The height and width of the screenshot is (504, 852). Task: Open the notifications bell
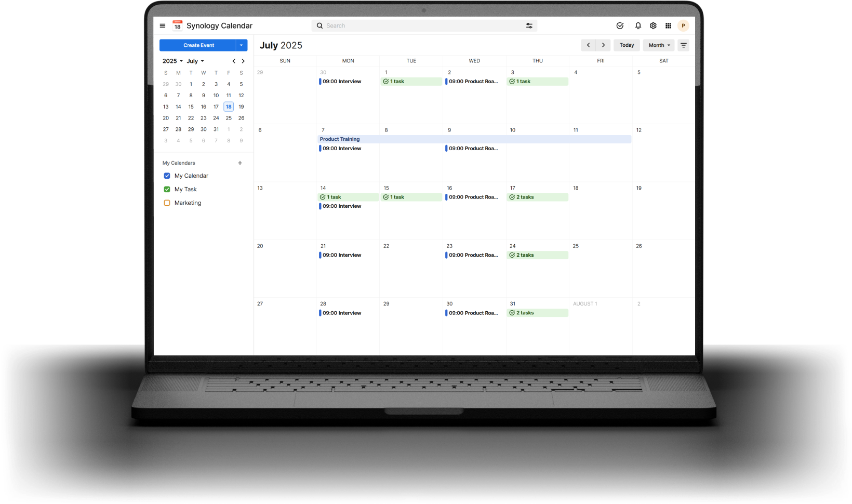point(638,25)
